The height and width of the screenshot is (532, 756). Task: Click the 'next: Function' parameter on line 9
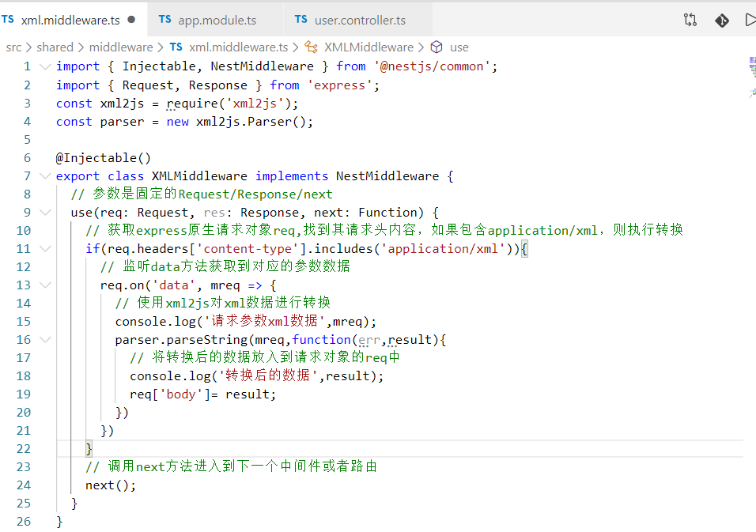click(x=365, y=212)
